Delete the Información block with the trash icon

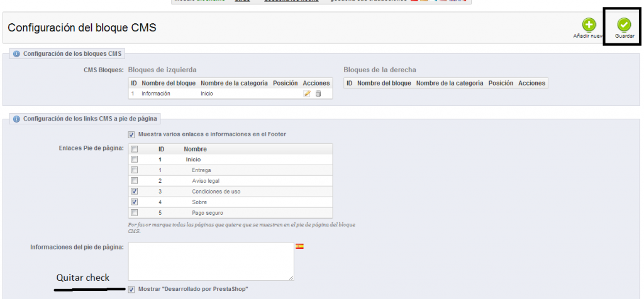click(x=318, y=94)
